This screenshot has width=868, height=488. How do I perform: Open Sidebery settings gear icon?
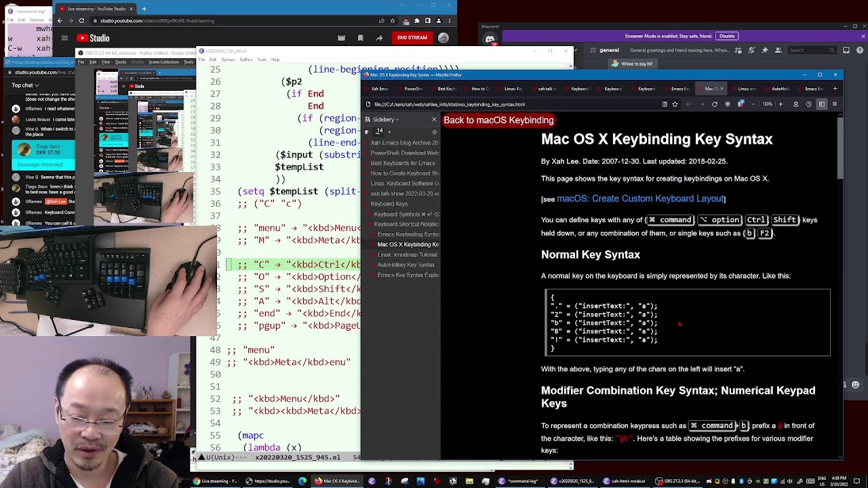click(x=435, y=131)
